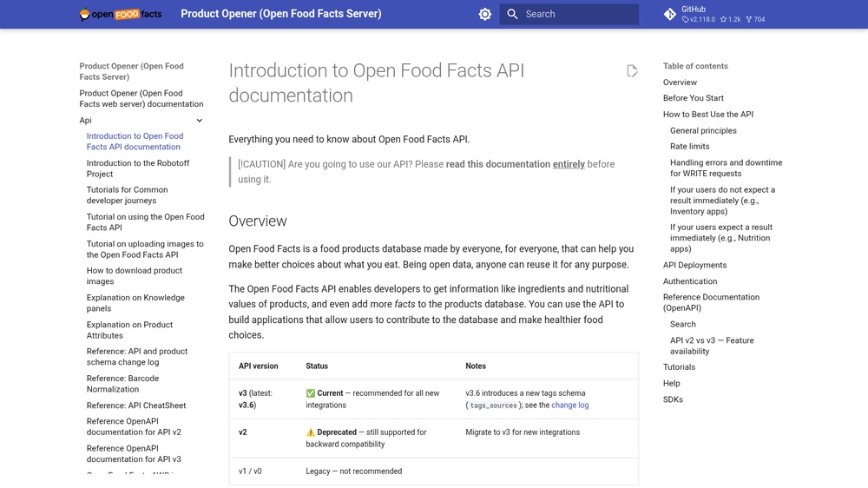Click Product Opener sidebar title text
This screenshot has height=488, width=868.
131,71
